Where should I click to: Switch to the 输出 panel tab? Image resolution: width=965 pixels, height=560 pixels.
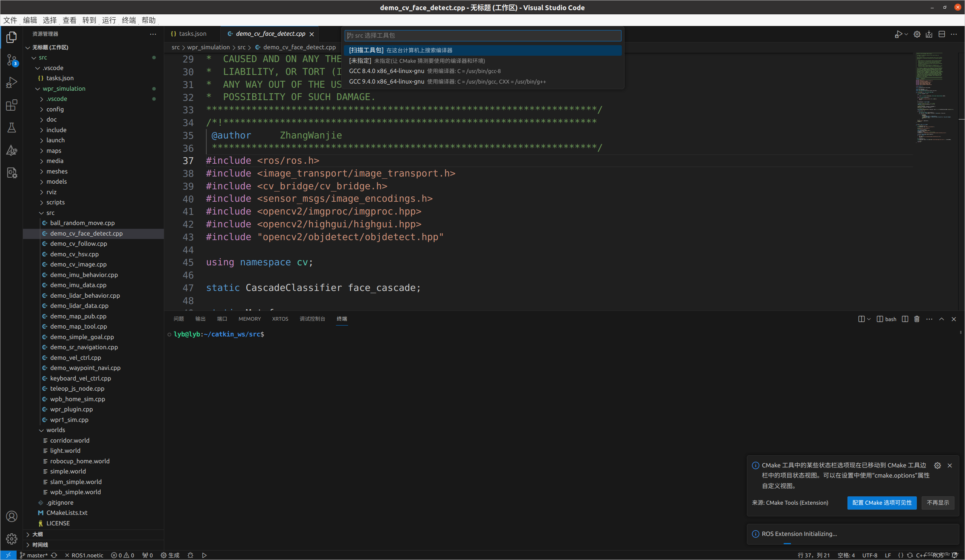pyautogui.click(x=200, y=319)
